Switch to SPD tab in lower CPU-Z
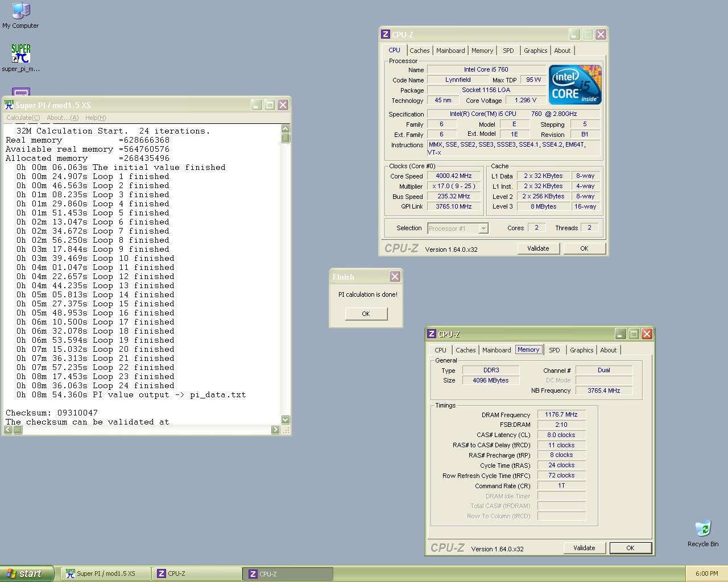Viewport: 728px width, 582px height. tap(555, 350)
